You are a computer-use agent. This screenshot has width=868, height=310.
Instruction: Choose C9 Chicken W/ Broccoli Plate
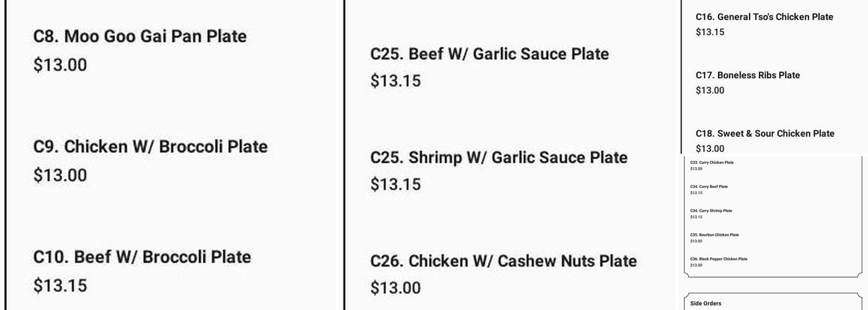point(150,147)
